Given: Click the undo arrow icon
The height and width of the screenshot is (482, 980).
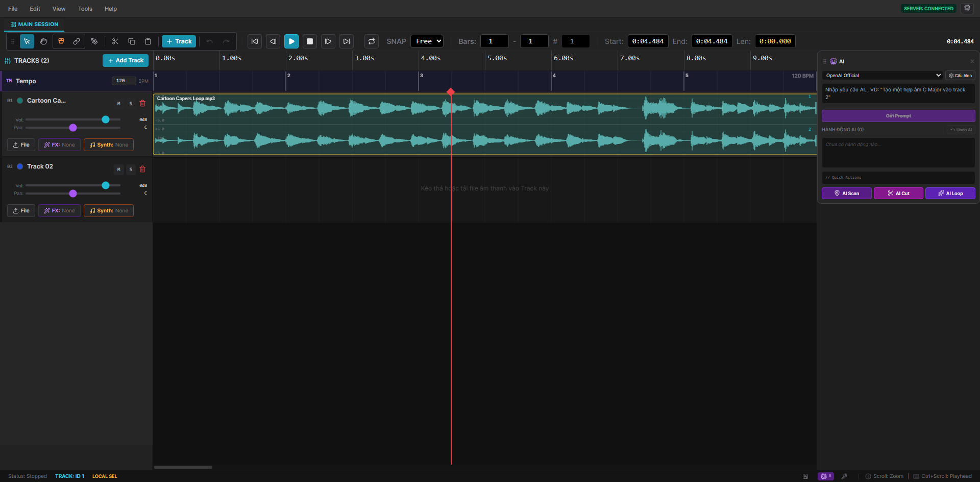Looking at the screenshot, I should [x=210, y=41].
